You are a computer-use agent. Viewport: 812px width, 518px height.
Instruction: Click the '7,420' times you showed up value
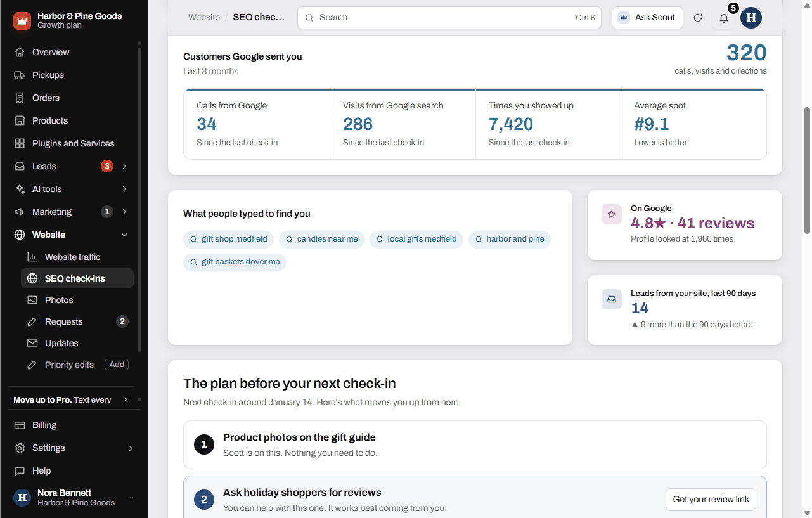coord(511,124)
